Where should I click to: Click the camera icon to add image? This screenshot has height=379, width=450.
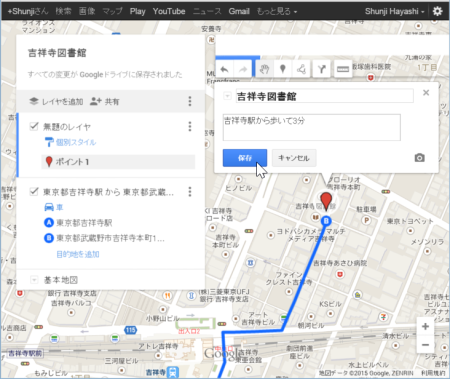click(420, 158)
